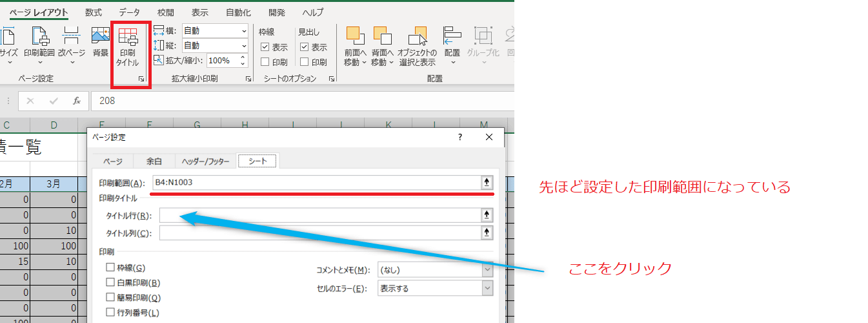Open シートのオプション dialog launcher arrow
This screenshot has height=323, width=868.
[331, 79]
